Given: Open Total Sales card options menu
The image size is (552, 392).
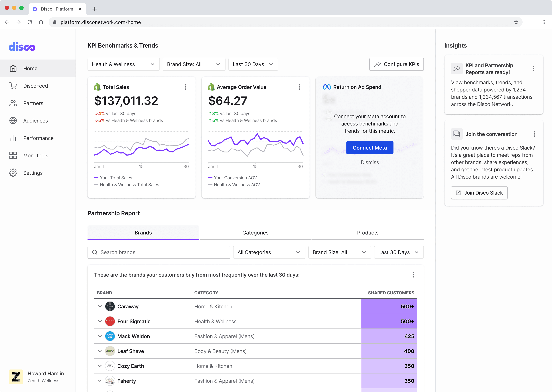Looking at the screenshot, I should click(185, 87).
